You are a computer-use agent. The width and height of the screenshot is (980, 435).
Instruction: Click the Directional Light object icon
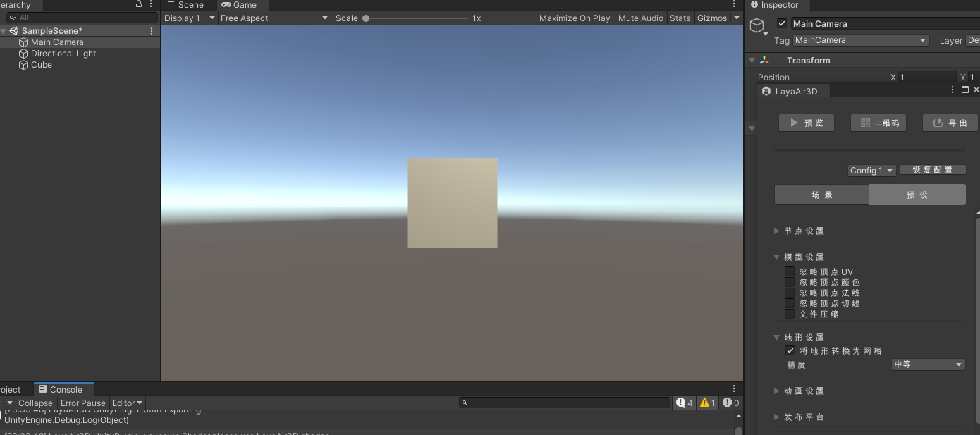[x=24, y=54]
